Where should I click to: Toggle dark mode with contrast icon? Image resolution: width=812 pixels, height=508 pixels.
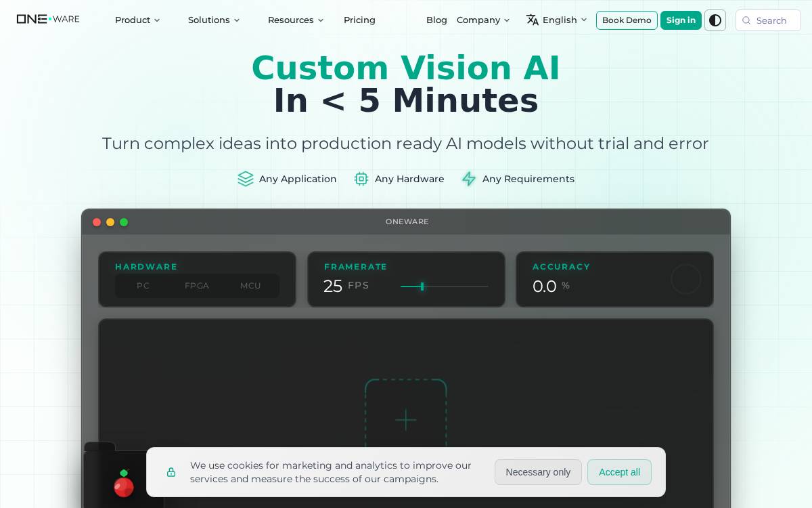coord(715,20)
